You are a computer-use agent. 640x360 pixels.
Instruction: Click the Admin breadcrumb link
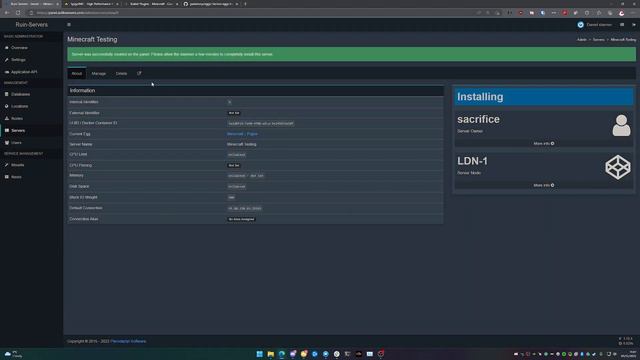(x=582, y=40)
